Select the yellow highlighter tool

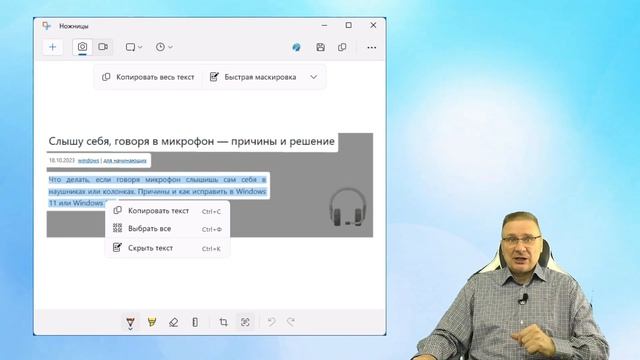coord(152,322)
